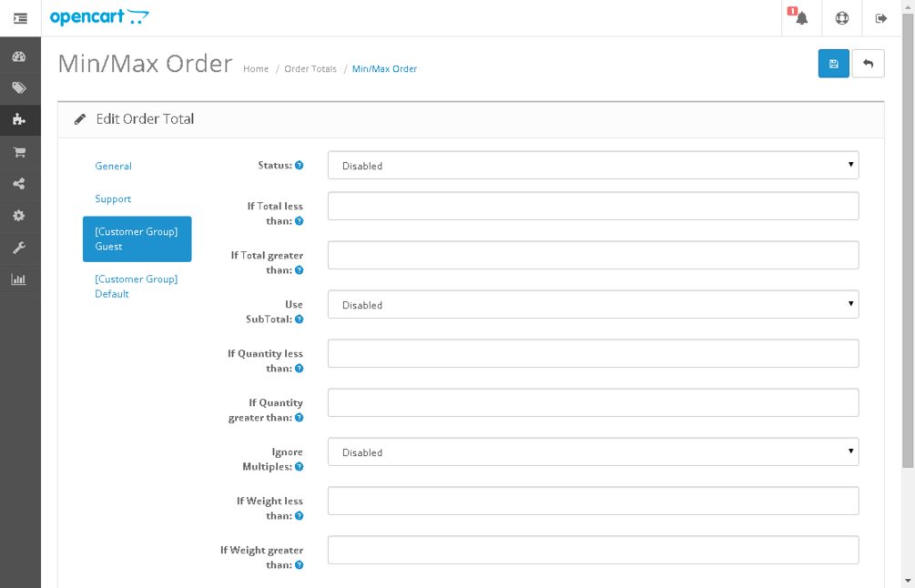Click the Ignore Multiples help tooltip
Screen dimensions: 915x588
point(298,466)
